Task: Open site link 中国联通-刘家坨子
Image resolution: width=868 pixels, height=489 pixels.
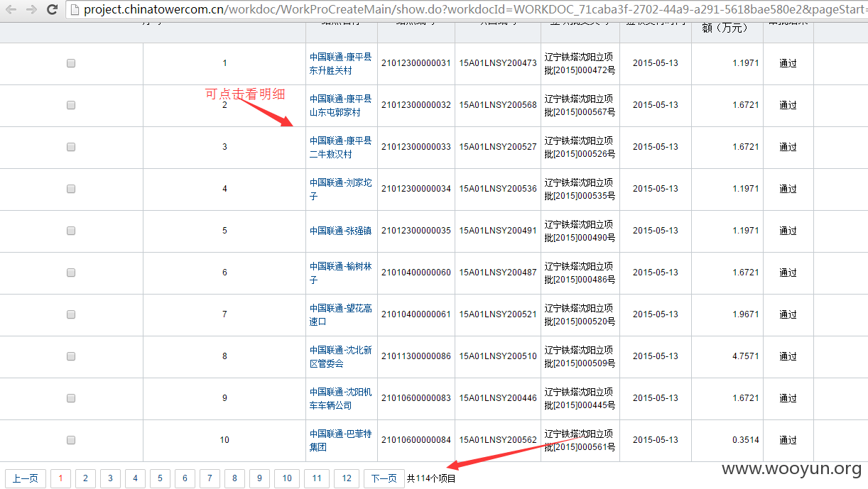Action: [340, 189]
